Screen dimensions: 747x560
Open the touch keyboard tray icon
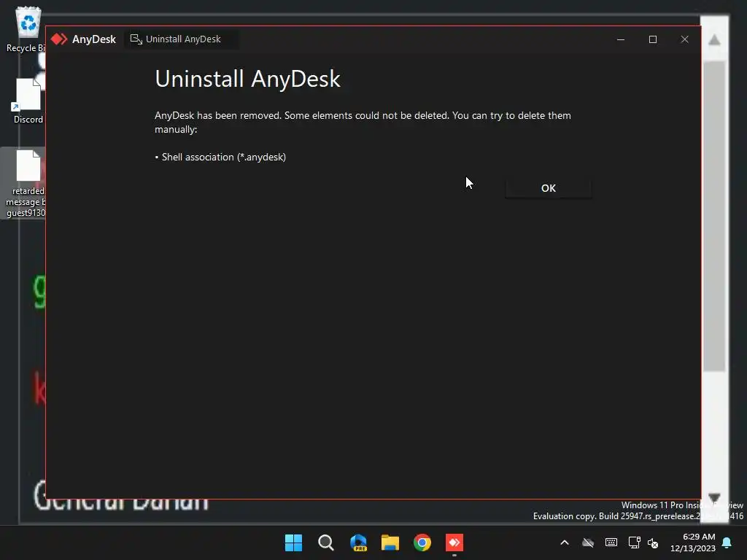[611, 542]
